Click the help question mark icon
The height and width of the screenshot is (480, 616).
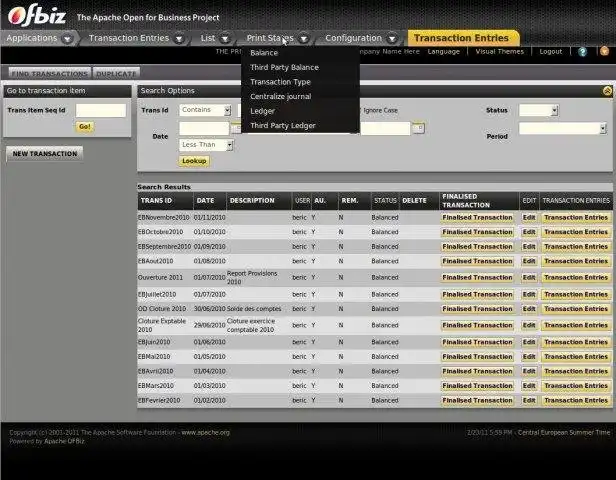click(583, 51)
